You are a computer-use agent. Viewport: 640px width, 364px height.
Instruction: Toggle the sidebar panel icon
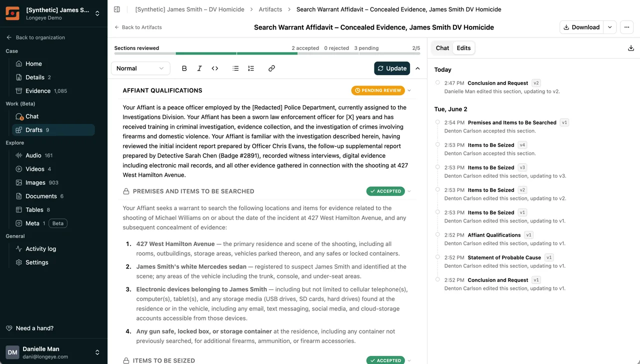[117, 9]
